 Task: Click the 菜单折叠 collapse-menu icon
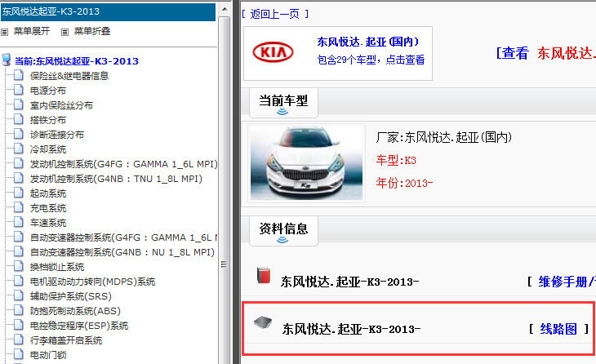pyautogui.click(x=65, y=32)
